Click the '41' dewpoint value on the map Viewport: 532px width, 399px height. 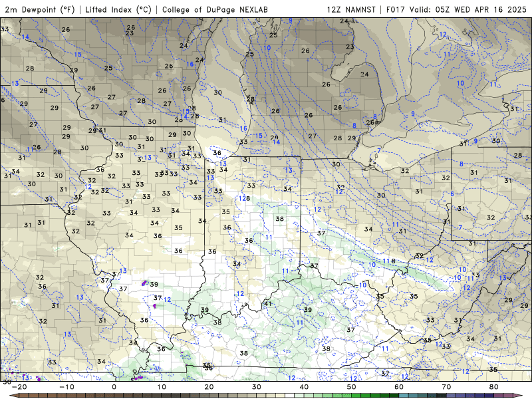tap(268, 304)
